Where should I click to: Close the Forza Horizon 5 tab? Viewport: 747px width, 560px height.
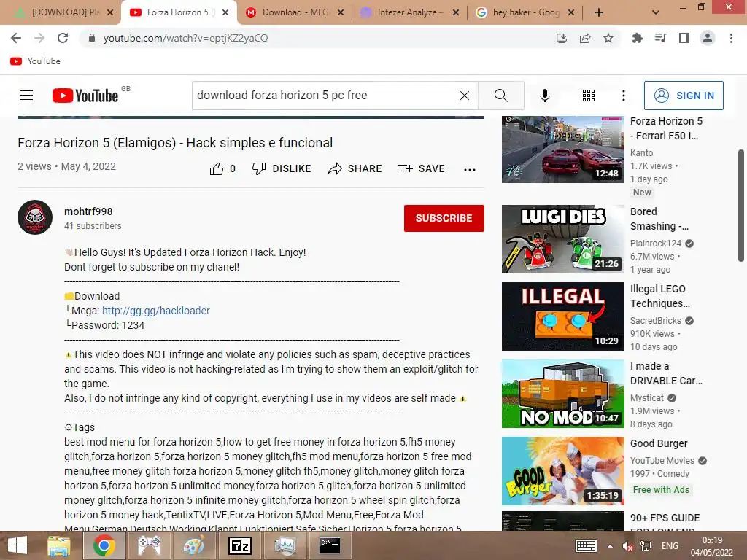225,12
